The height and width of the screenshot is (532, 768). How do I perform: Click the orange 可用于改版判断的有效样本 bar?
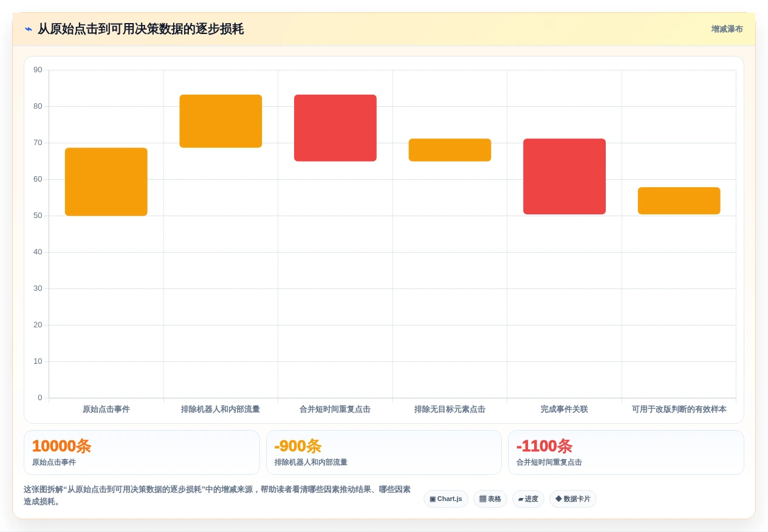679,201
